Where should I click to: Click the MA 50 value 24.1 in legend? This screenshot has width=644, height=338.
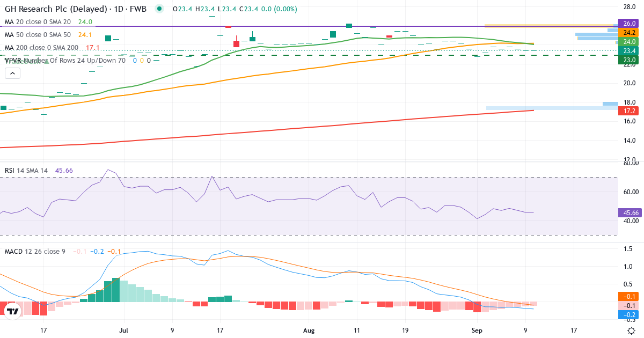tap(86, 35)
